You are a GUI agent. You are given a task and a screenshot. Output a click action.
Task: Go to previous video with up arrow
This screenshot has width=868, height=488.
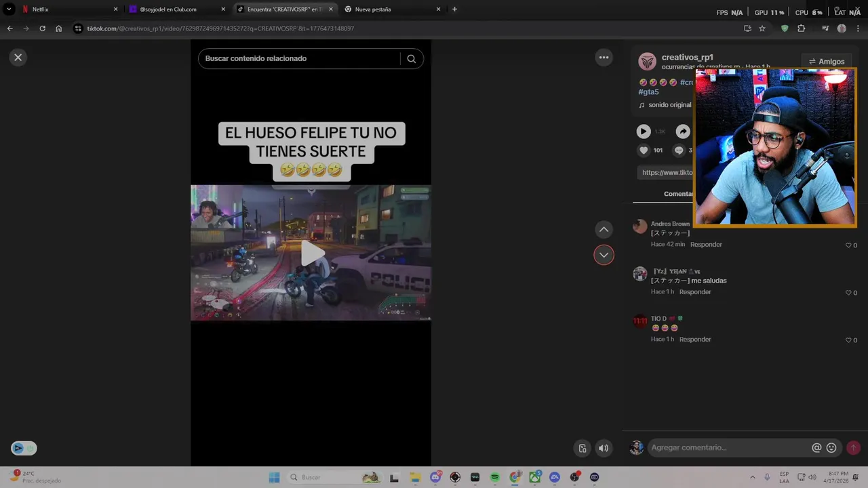pos(604,230)
